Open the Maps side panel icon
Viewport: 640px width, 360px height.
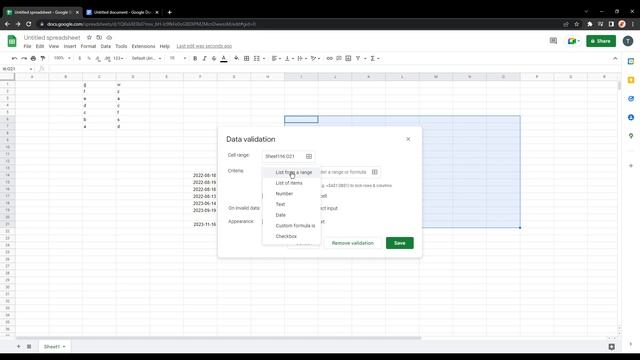pyautogui.click(x=631, y=136)
